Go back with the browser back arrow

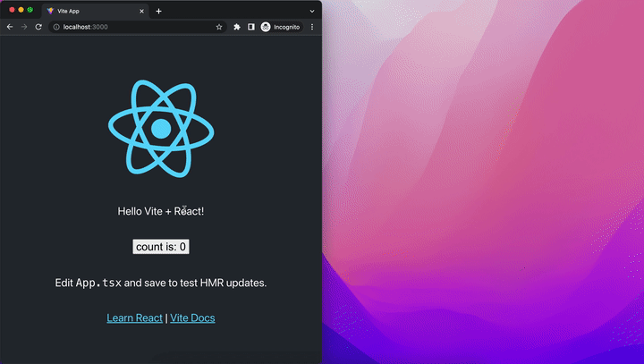click(10, 27)
